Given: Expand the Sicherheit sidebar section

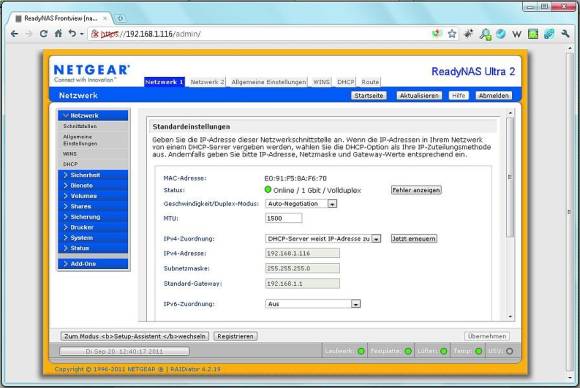Looking at the screenshot, I should (93, 175).
